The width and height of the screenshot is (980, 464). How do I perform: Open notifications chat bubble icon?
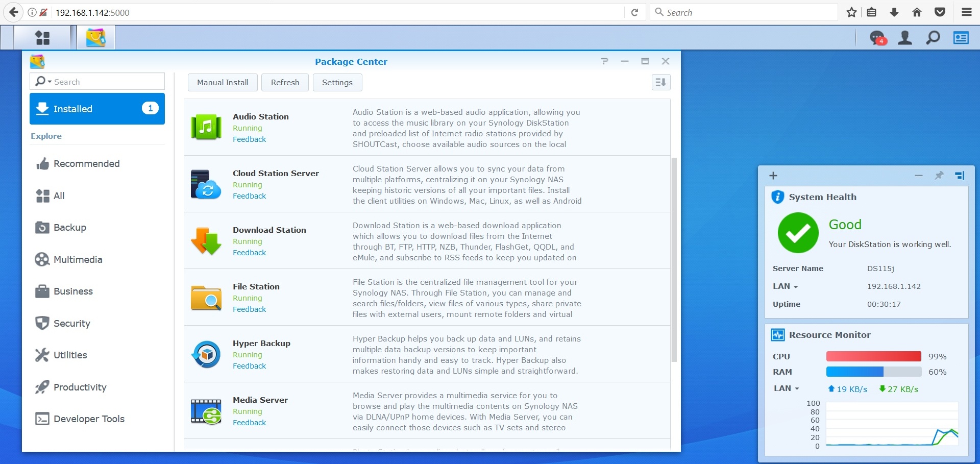click(x=877, y=38)
